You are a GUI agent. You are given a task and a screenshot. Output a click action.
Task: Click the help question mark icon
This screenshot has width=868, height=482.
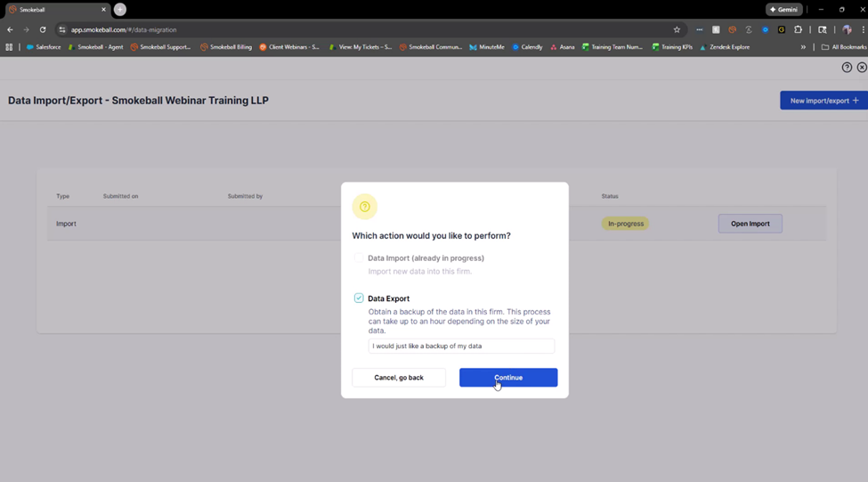(x=847, y=68)
